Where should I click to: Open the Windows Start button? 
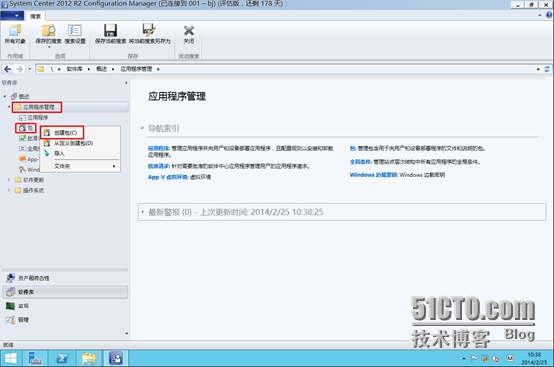pyautogui.click(x=10, y=358)
